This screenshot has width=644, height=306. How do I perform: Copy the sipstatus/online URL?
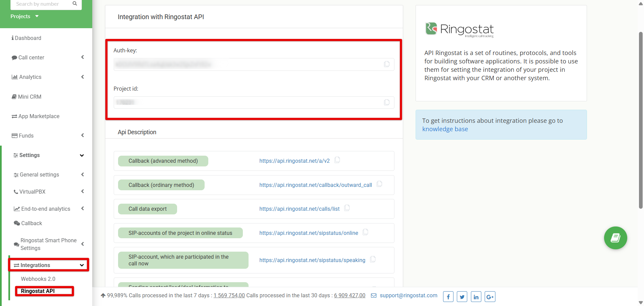pyautogui.click(x=366, y=232)
